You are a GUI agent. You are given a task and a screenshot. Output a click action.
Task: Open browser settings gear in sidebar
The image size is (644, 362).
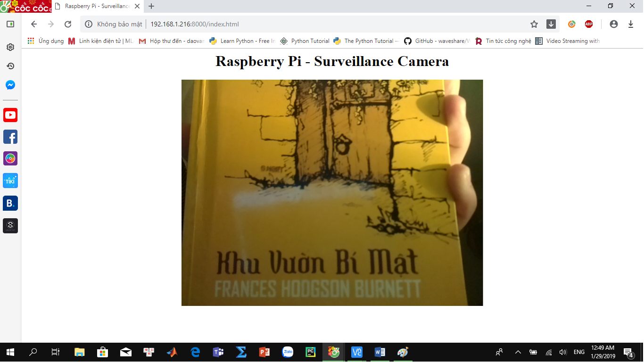click(x=10, y=47)
